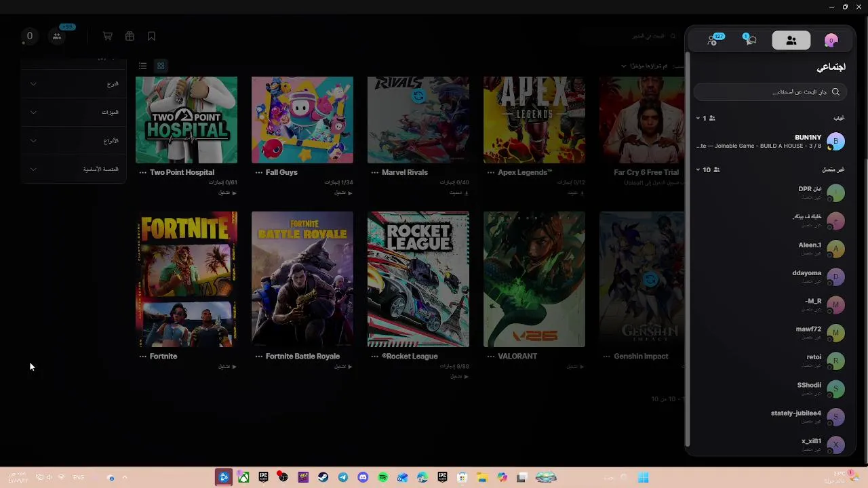Open Two Point Hospital cover thumbnail
Screen dimensions: 868x488
pos(186,120)
